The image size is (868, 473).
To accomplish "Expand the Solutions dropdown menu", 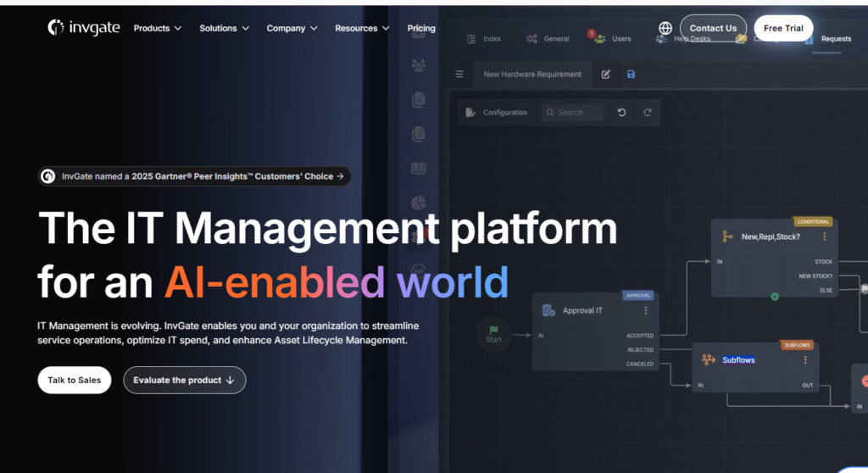I will click(224, 28).
